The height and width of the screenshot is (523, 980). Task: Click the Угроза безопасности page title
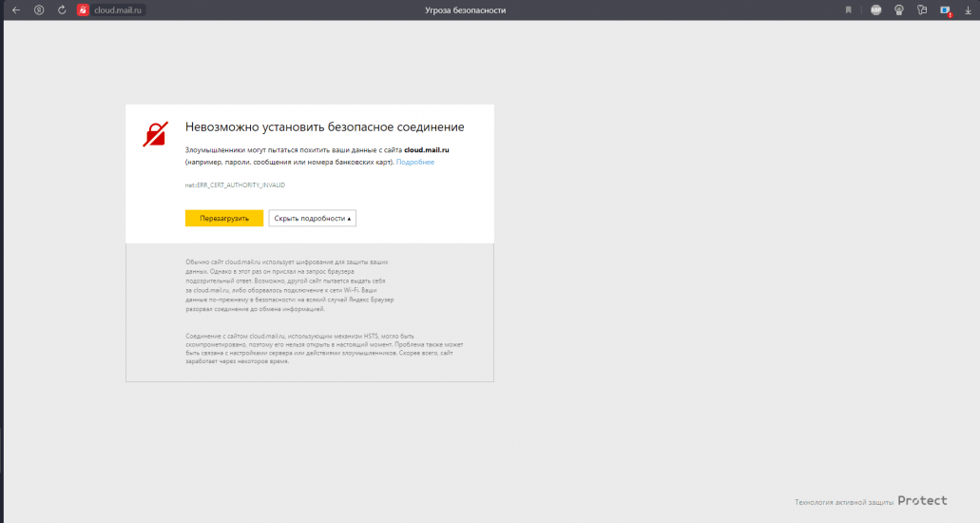click(465, 10)
